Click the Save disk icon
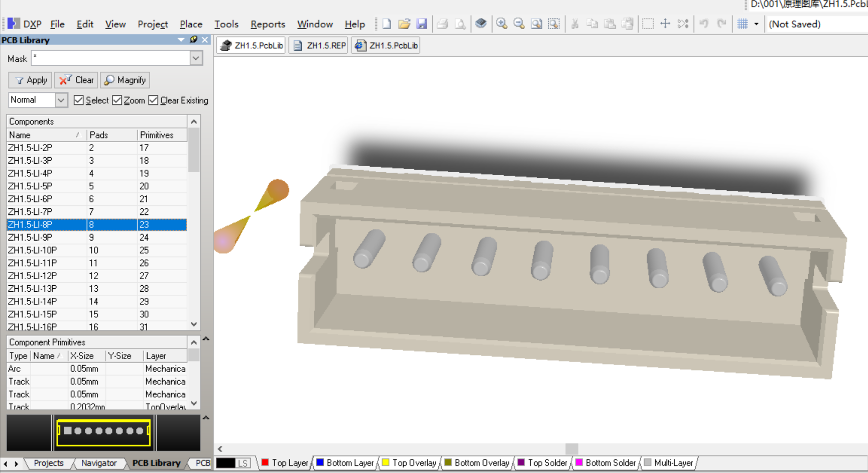The image size is (868, 473). pyautogui.click(x=422, y=24)
